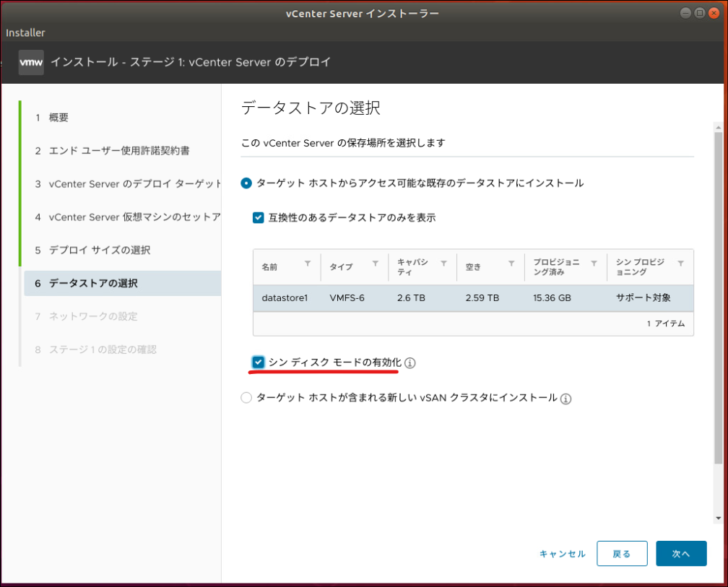Click the 1 アイテム count text
This screenshot has width=728, height=587.
(x=665, y=323)
